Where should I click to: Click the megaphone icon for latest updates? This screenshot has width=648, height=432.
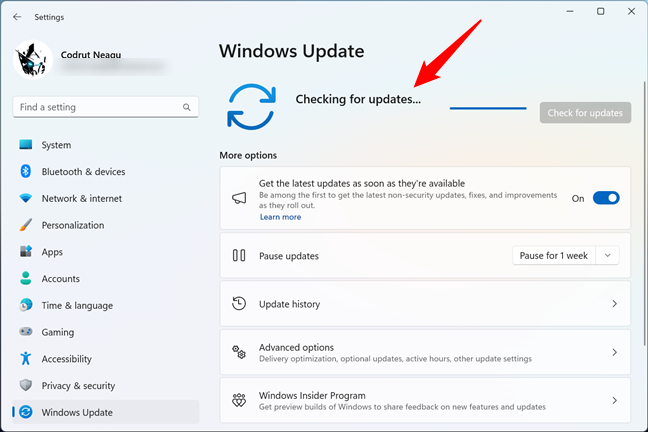239,198
